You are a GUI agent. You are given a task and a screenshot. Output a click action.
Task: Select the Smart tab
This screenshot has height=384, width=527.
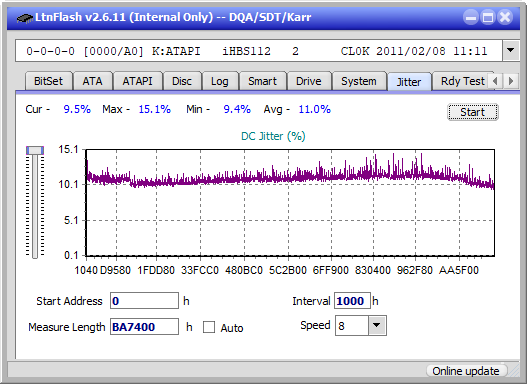point(262,81)
